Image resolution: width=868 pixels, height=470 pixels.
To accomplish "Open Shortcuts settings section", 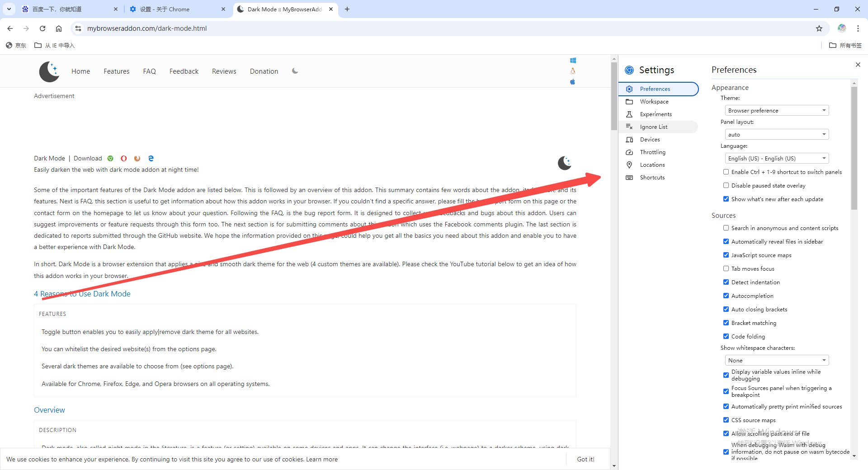I will 658,178.
